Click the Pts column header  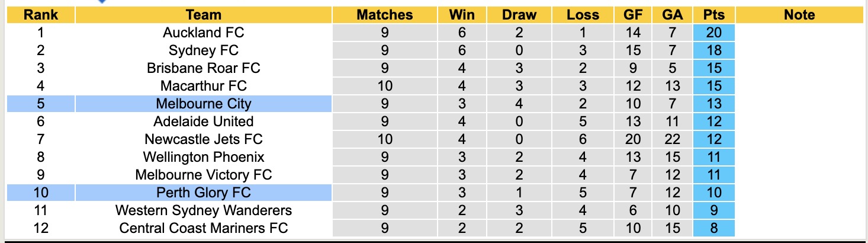point(714,15)
